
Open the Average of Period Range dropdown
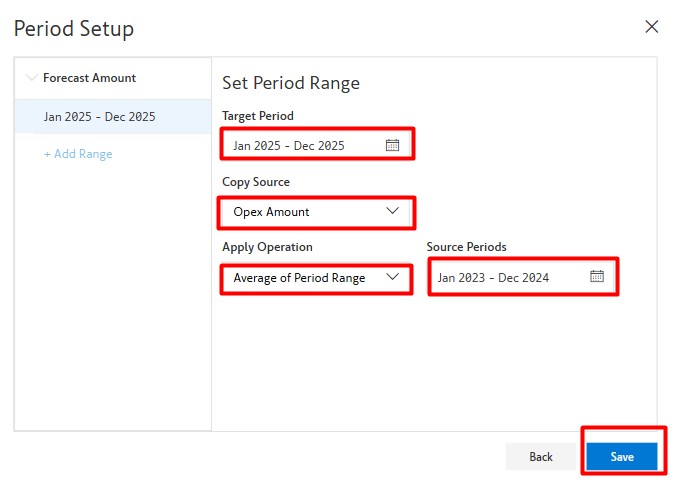[x=300, y=278]
